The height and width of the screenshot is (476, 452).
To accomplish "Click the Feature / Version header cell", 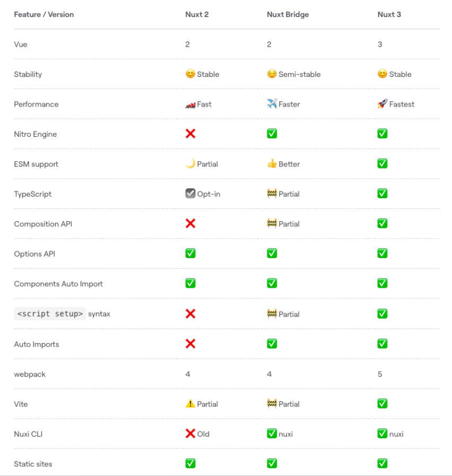I will (44, 14).
